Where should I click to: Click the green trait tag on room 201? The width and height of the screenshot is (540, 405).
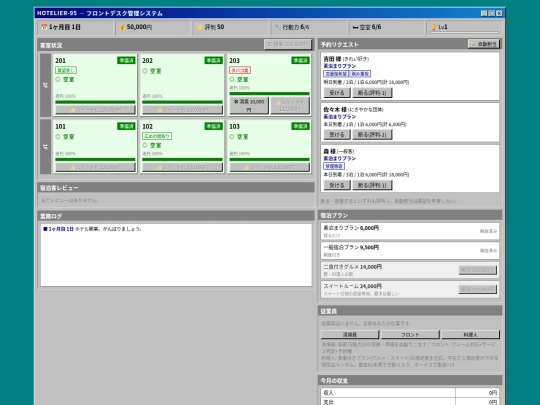pyautogui.click(x=66, y=70)
